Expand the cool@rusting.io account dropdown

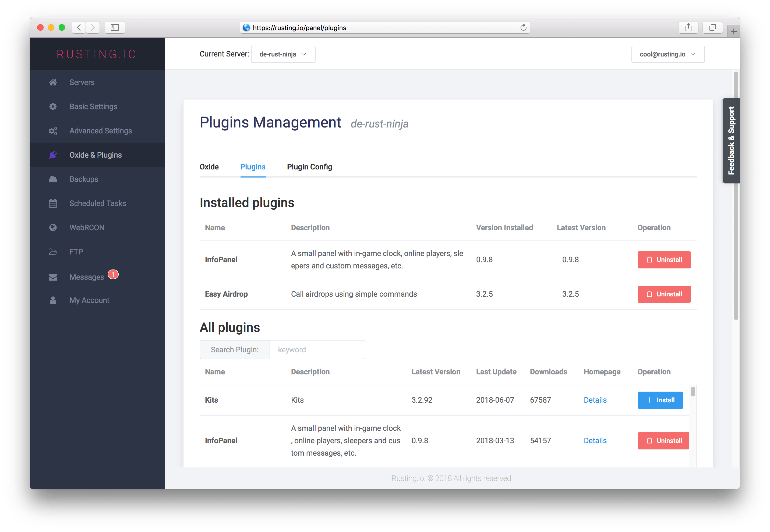(668, 54)
